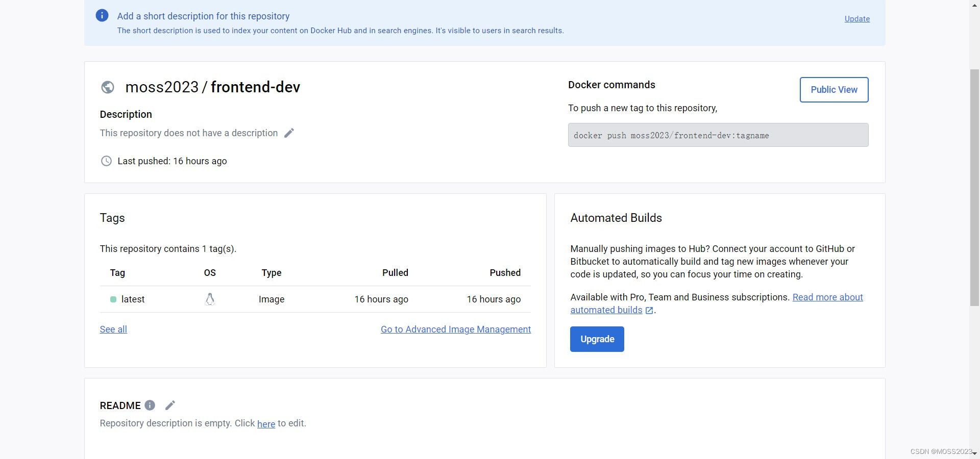980x459 pixels.
Task: Click the Pulled 16 hours ago cell
Action: pyautogui.click(x=381, y=299)
